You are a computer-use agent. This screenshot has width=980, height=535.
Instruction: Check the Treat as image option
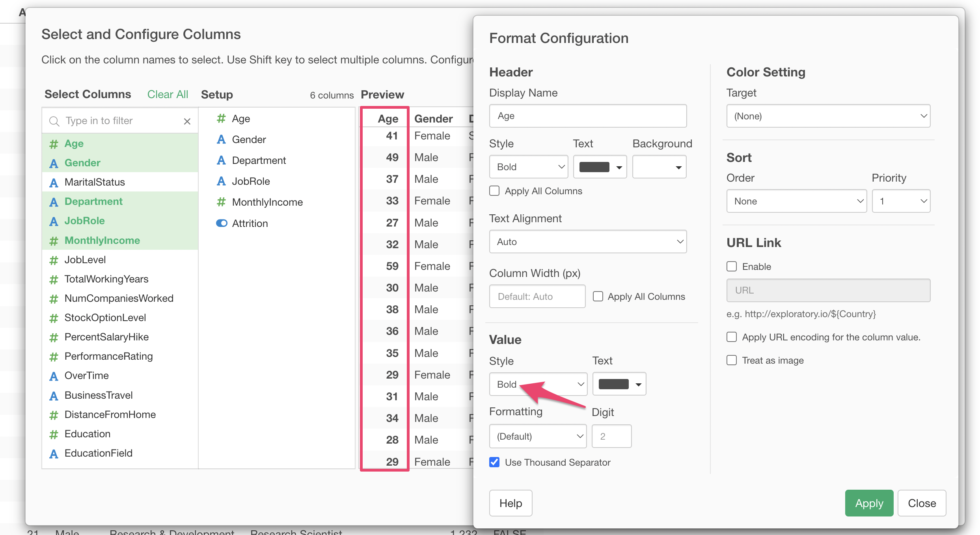coord(732,360)
